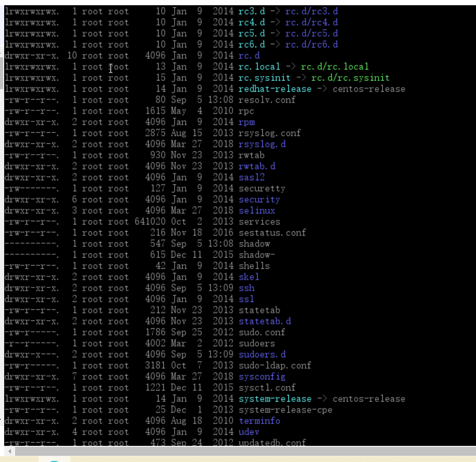Click the sudo-ldap.conf file name
Image resolution: width=476 pixels, height=462 pixels.
pos(275,366)
